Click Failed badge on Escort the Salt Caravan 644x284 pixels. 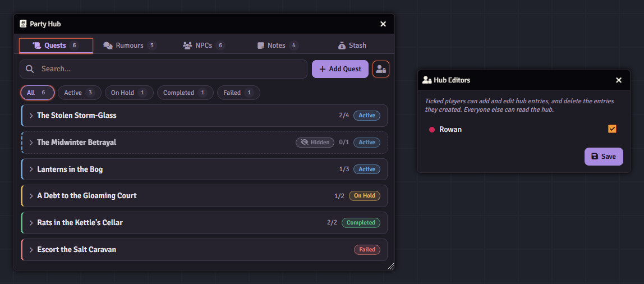click(x=367, y=249)
